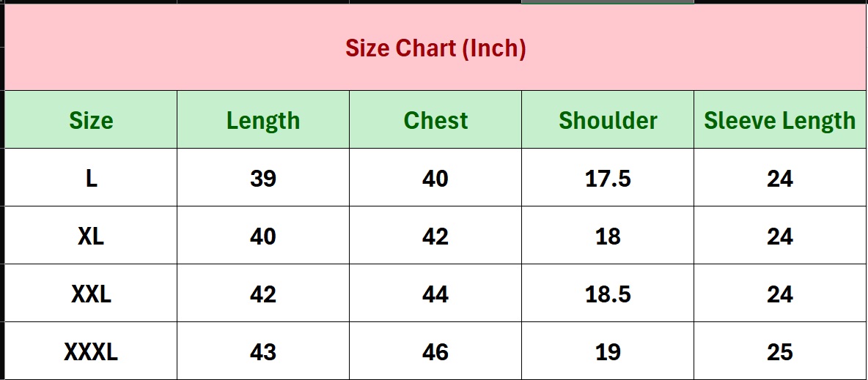Select the Length value 39 for size L

coord(263,178)
